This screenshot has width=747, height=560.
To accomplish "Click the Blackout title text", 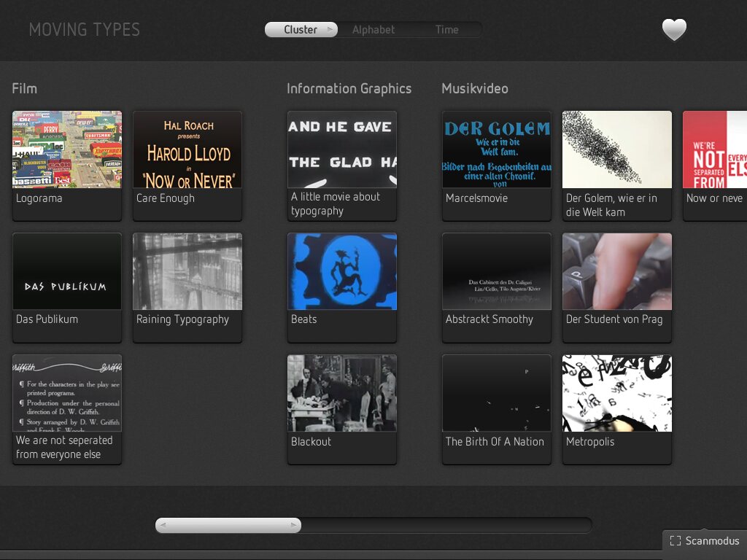I will coord(311,441).
